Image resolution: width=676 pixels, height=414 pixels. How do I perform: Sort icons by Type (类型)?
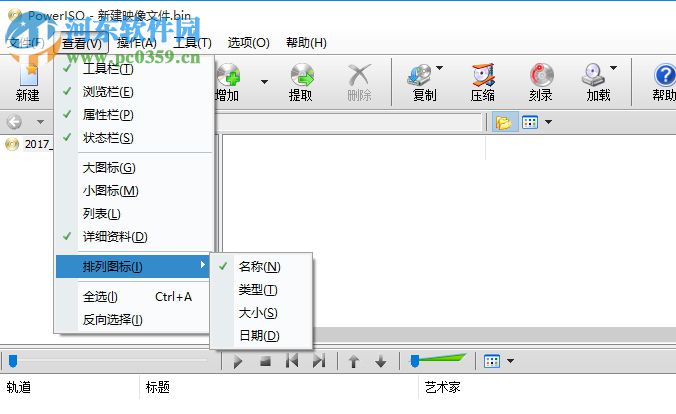(x=260, y=290)
